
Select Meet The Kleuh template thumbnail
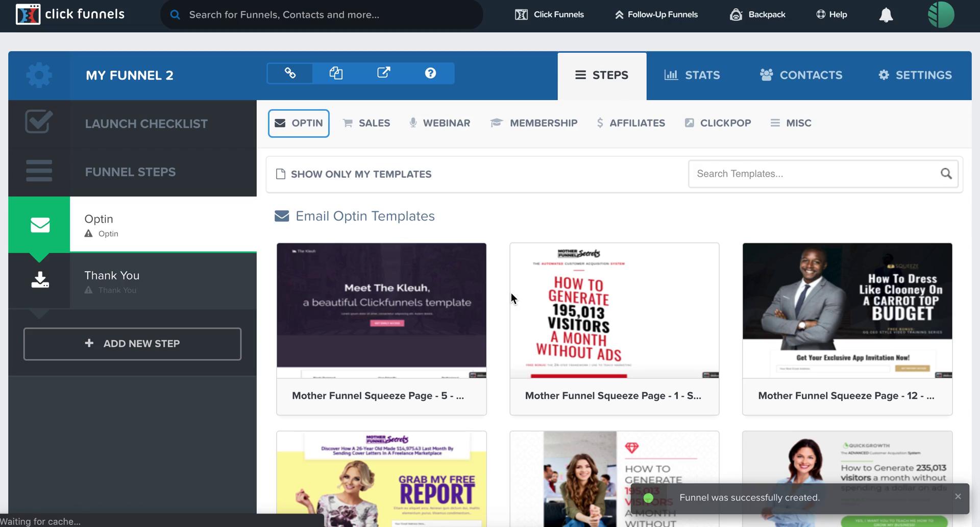click(x=381, y=310)
